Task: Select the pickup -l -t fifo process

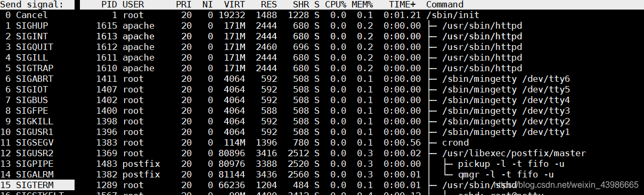Action: [362, 164]
